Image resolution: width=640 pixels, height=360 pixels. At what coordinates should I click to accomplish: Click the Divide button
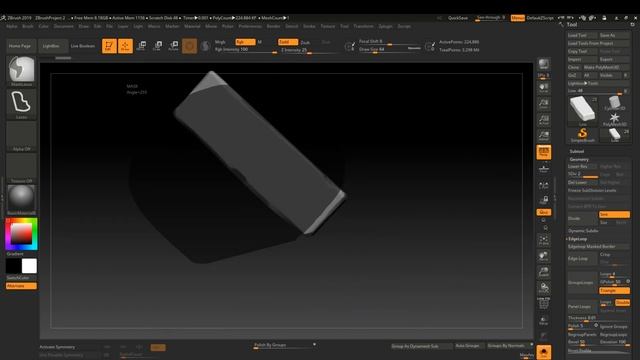(x=582, y=218)
